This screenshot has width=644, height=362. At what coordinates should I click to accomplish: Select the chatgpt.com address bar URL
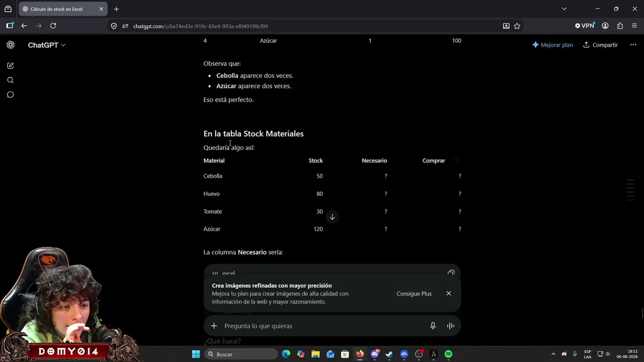[x=200, y=26]
